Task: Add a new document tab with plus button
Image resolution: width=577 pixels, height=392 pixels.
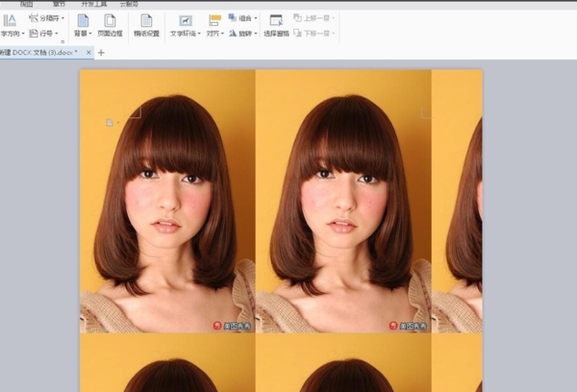Action: point(101,52)
